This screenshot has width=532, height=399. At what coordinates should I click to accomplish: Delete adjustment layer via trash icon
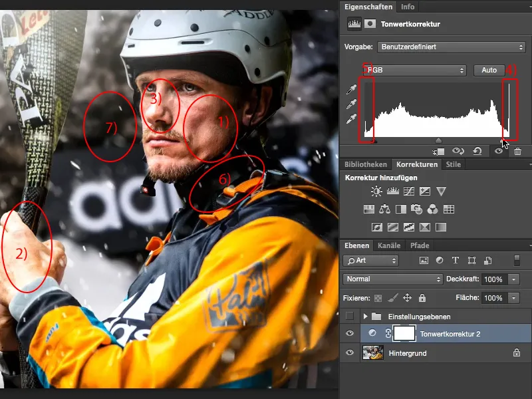(x=517, y=152)
